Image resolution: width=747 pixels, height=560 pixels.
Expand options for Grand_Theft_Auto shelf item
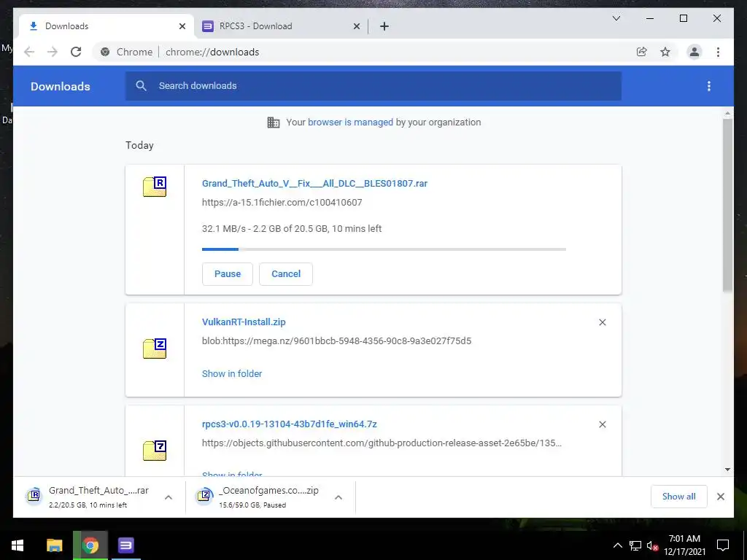(x=169, y=497)
